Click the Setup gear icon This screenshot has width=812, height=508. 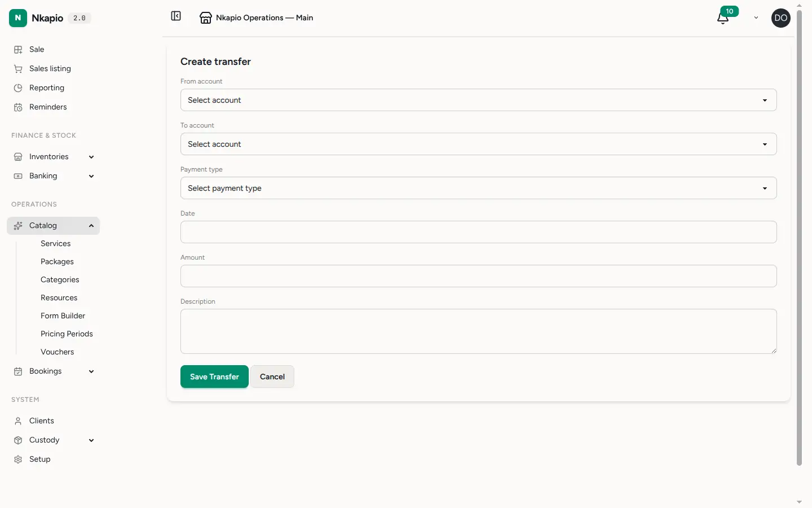coord(18,459)
